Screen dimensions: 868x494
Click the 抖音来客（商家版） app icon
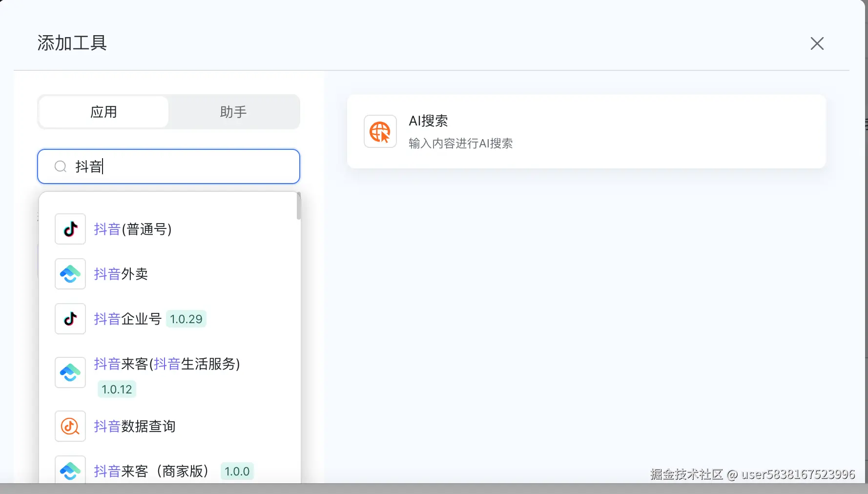tap(70, 470)
